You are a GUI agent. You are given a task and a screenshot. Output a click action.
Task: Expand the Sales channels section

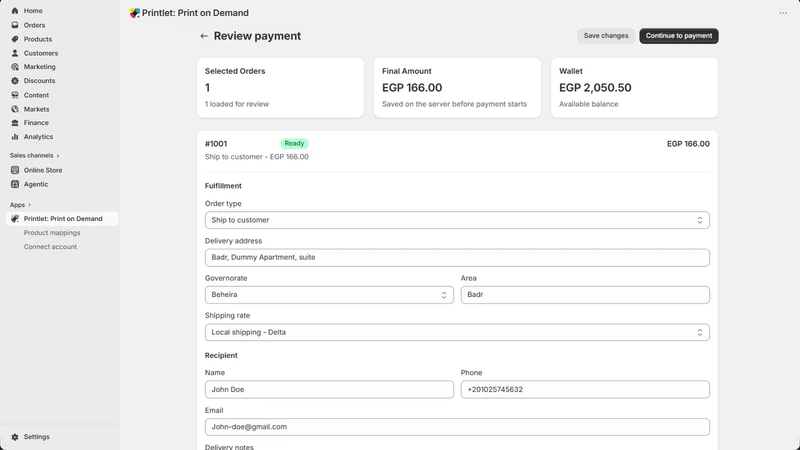pyautogui.click(x=34, y=156)
